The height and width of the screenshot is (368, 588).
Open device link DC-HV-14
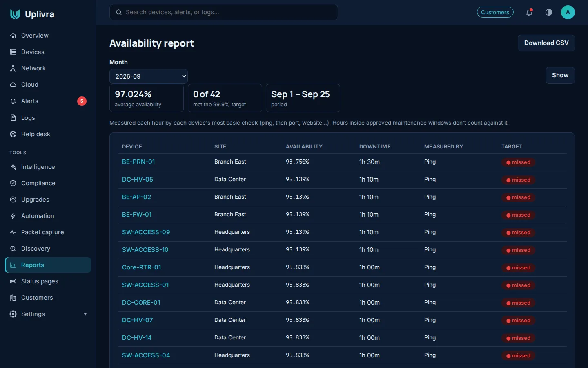[x=137, y=338]
